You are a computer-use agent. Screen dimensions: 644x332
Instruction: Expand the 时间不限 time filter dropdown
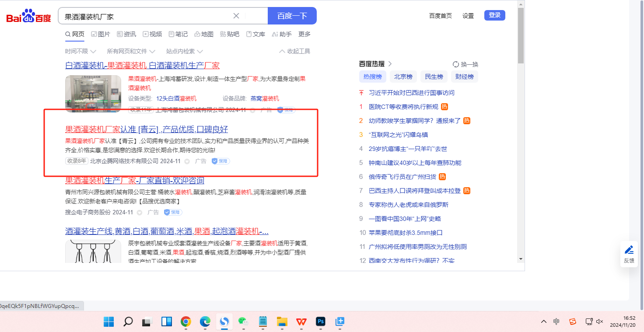80,51
